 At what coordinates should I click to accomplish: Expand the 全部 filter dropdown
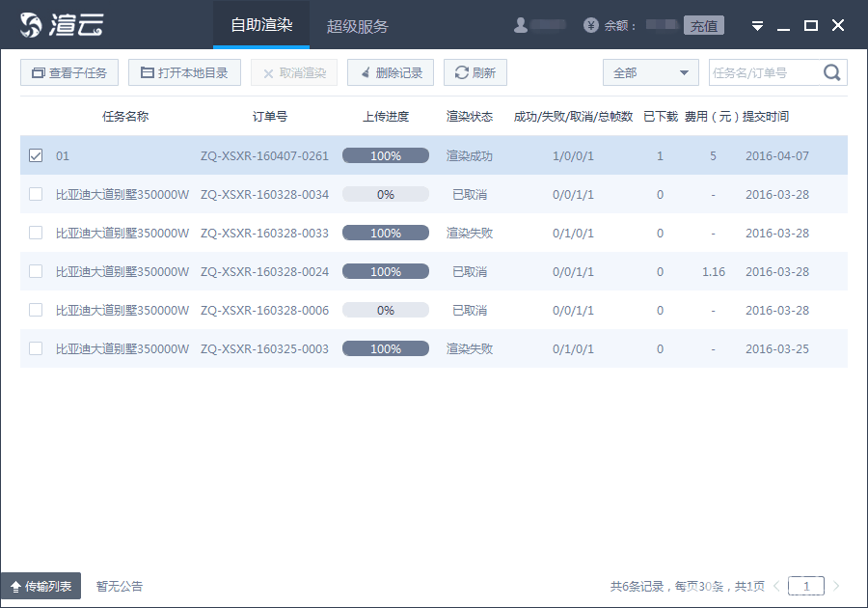tap(650, 72)
